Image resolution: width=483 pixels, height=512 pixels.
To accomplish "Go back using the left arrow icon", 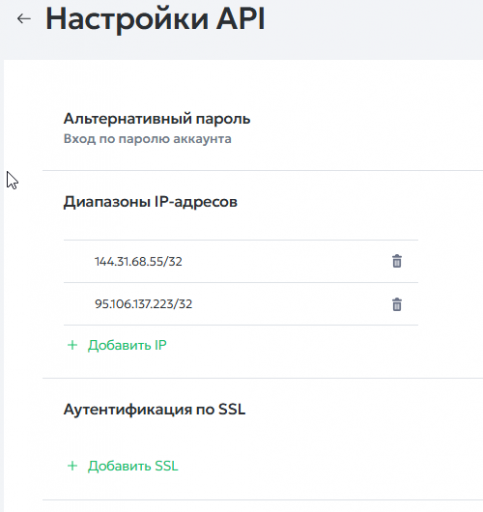I will [x=24, y=18].
